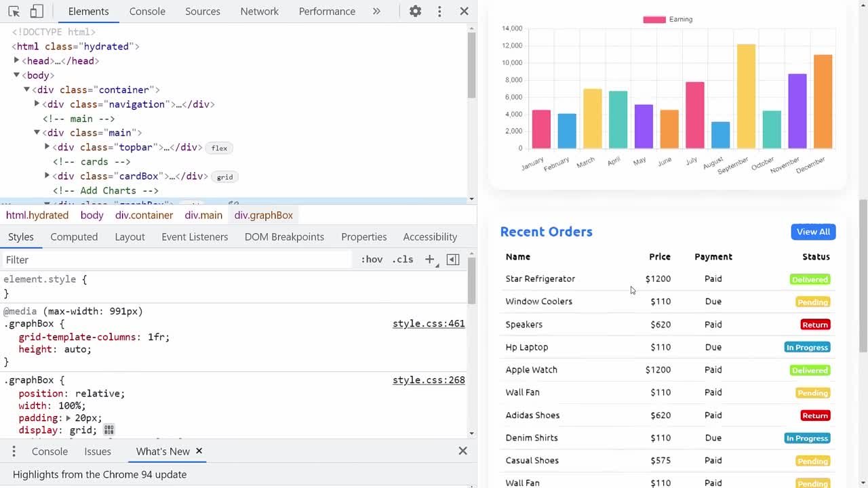Close the console drawer

(x=462, y=451)
